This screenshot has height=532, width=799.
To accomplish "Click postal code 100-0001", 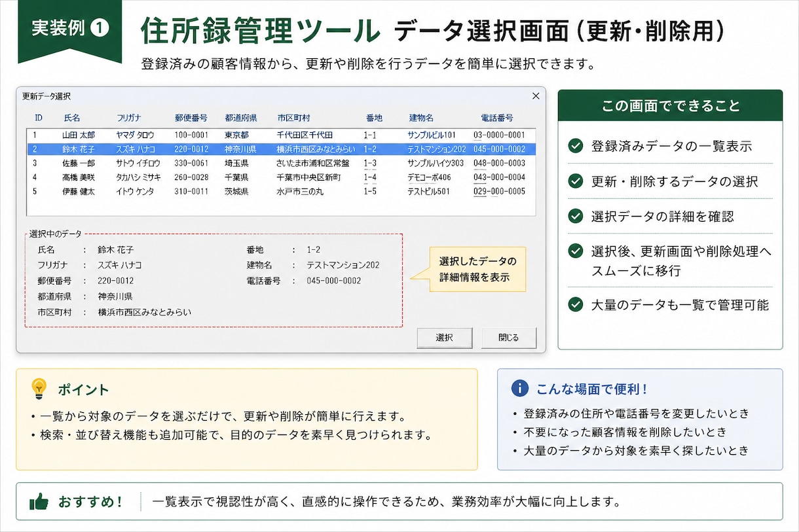I will (x=191, y=135).
